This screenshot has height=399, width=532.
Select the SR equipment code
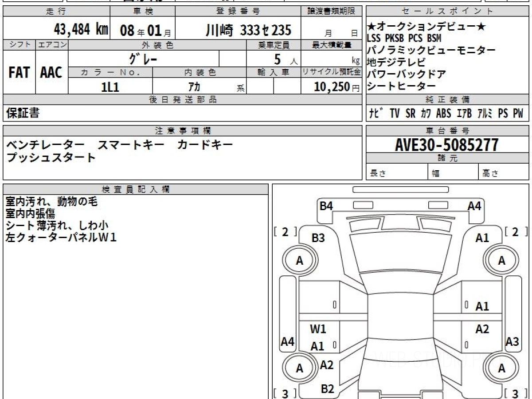410,113
